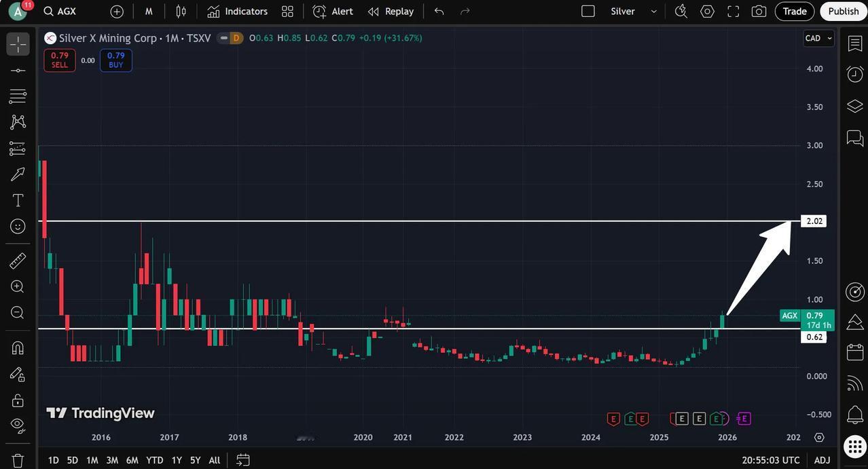
Task: Open the object tree layers panel
Action: (x=855, y=107)
